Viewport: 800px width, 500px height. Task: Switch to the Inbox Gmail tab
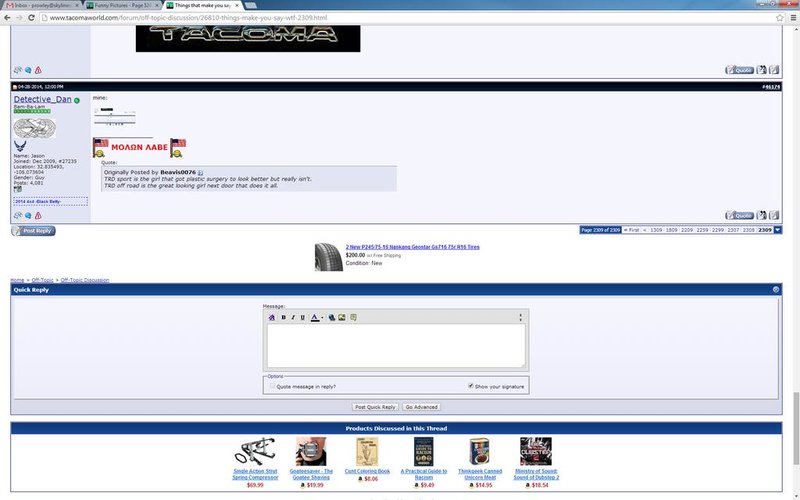pos(42,5)
